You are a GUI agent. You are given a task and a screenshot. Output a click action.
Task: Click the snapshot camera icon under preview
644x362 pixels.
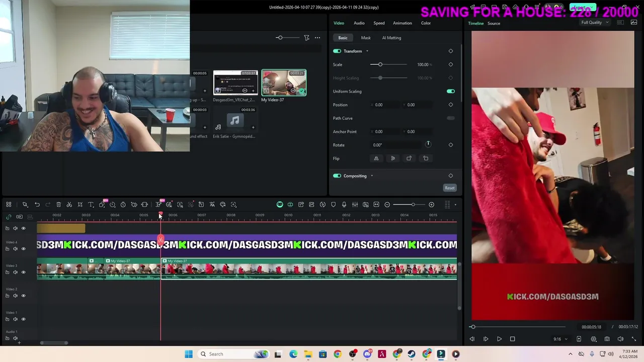(607, 339)
